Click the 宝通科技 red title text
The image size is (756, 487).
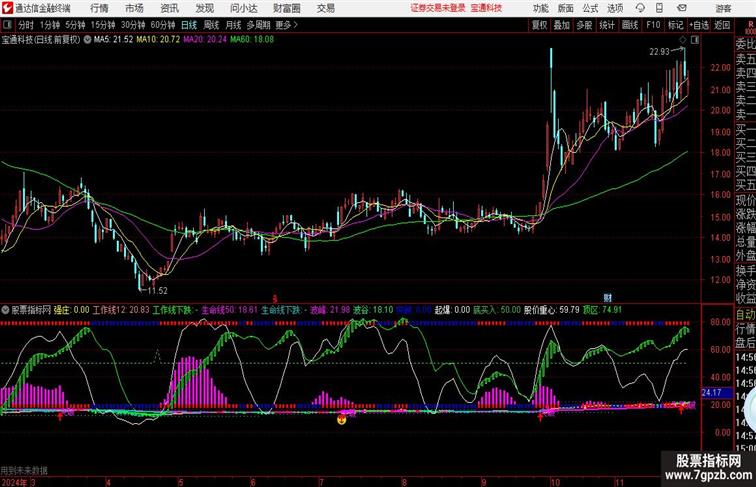coord(486,8)
